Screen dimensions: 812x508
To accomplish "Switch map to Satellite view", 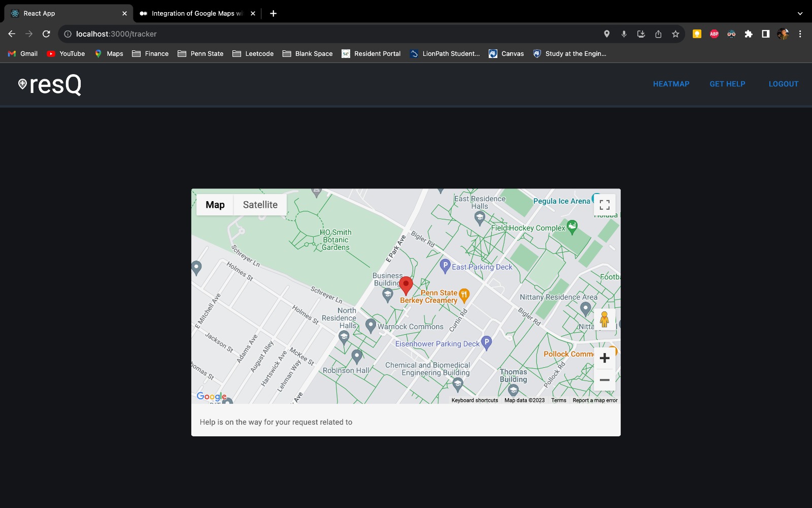I will tap(260, 205).
